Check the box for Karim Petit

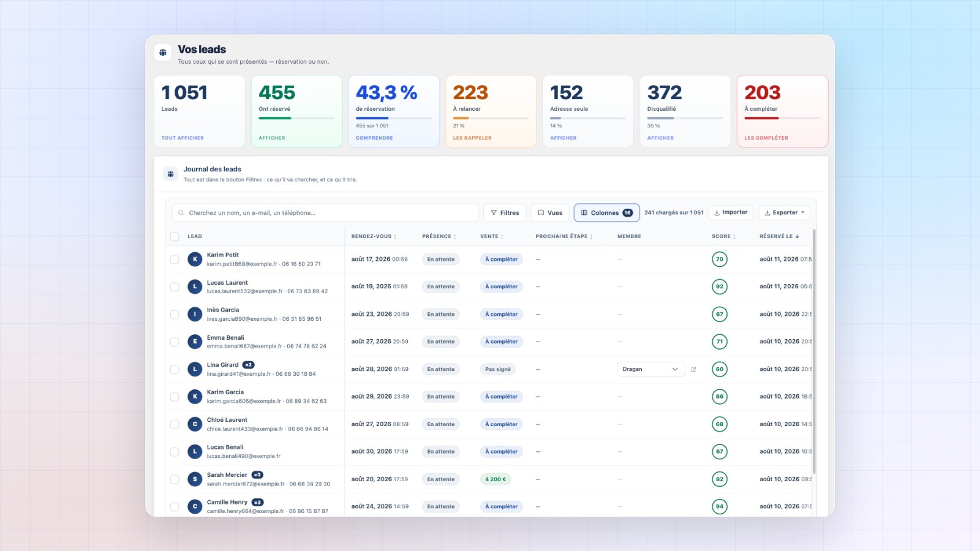coord(175,260)
